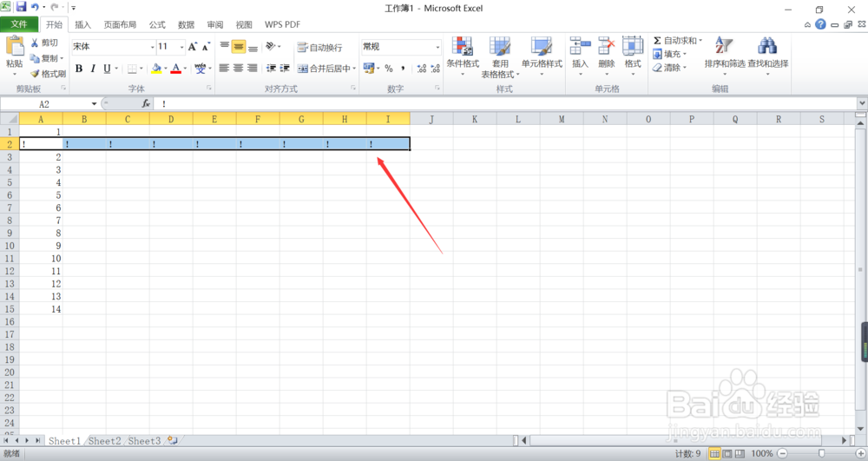Open the 文件 File tab
Image resolution: width=868 pixels, height=461 pixels.
pyautogui.click(x=19, y=24)
